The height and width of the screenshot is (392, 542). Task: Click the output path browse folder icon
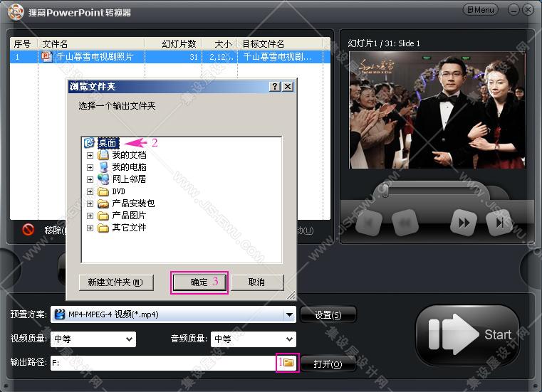288,363
